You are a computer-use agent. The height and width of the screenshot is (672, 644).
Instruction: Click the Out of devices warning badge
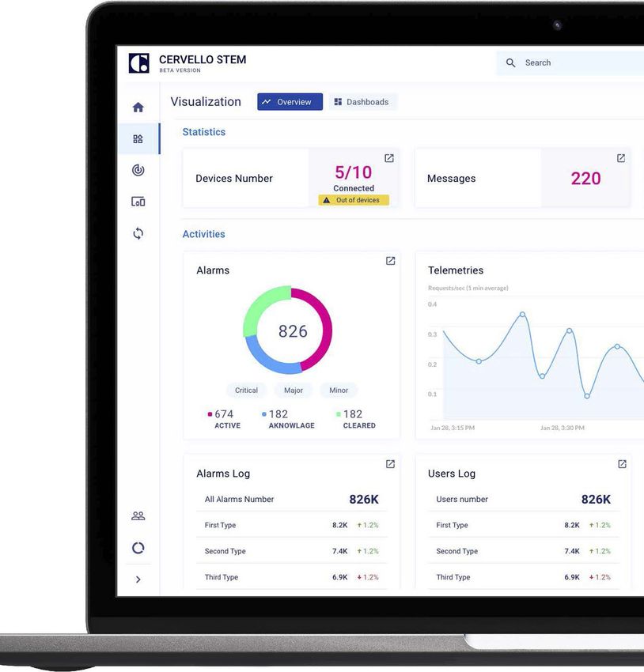354,200
